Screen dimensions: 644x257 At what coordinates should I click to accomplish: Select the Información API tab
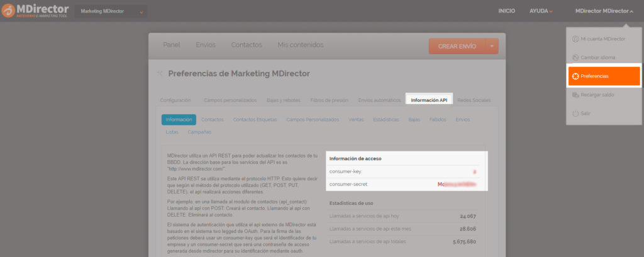[429, 100]
